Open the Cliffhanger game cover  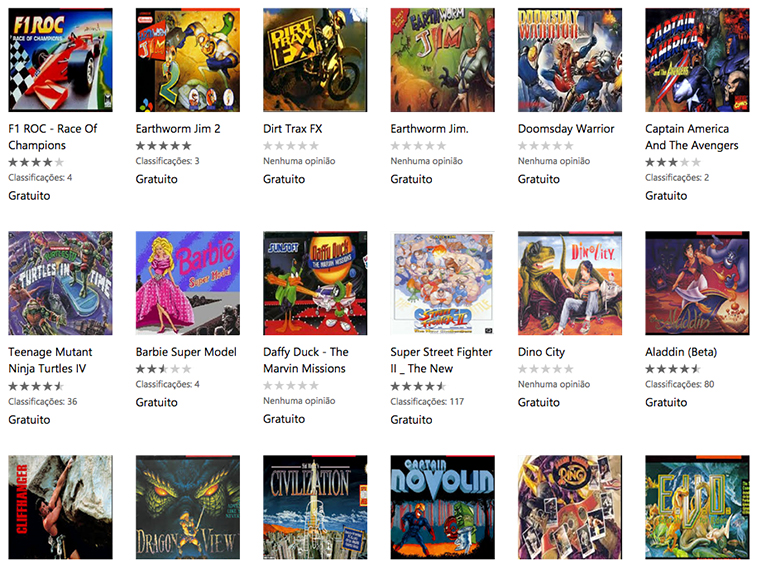coord(60,507)
